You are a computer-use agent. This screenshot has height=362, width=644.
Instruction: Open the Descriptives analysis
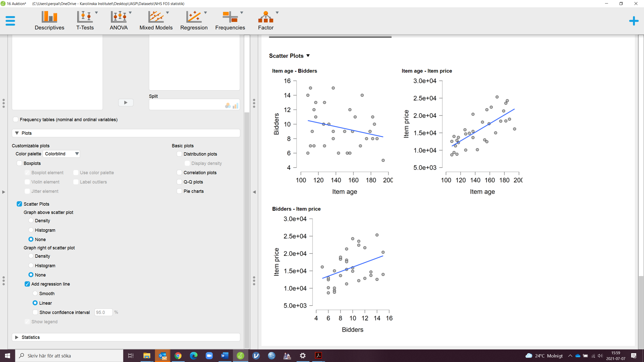click(49, 20)
